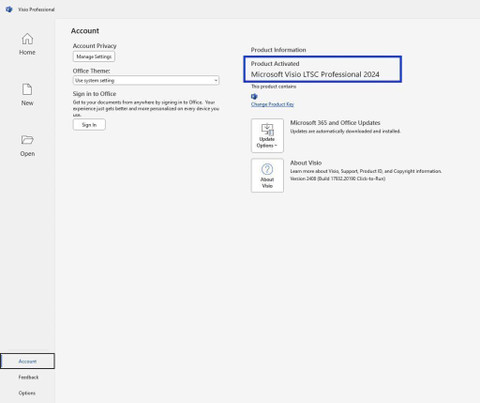
Task: Click the Update Options download icon
Action: point(267,129)
